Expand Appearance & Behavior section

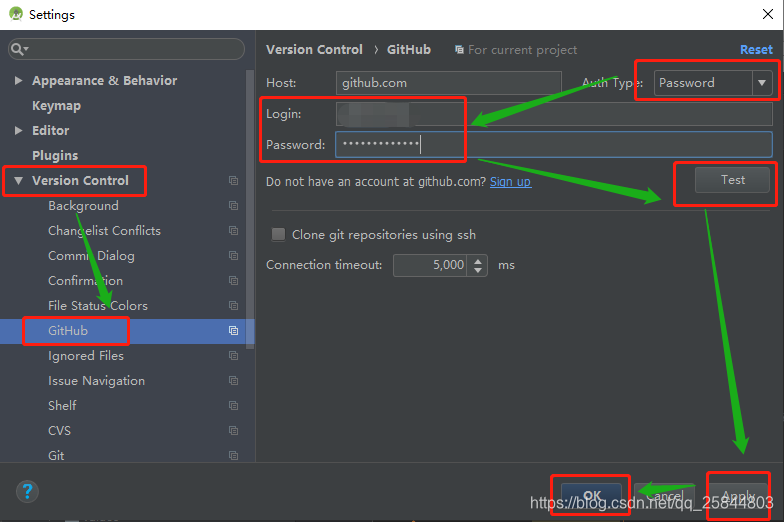(18, 80)
